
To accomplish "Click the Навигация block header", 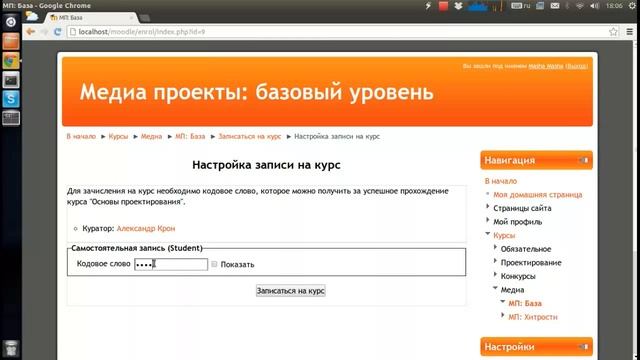I will pyautogui.click(x=536, y=160).
